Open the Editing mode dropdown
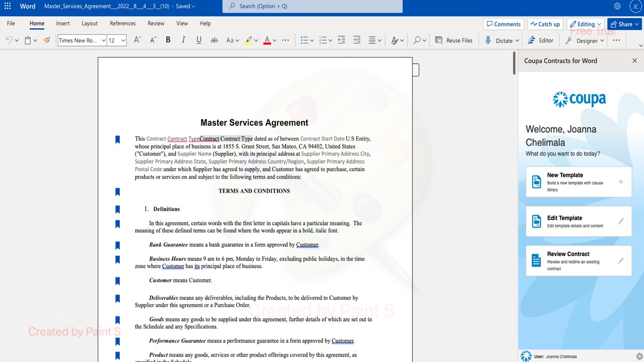644x362 pixels. pos(586,24)
